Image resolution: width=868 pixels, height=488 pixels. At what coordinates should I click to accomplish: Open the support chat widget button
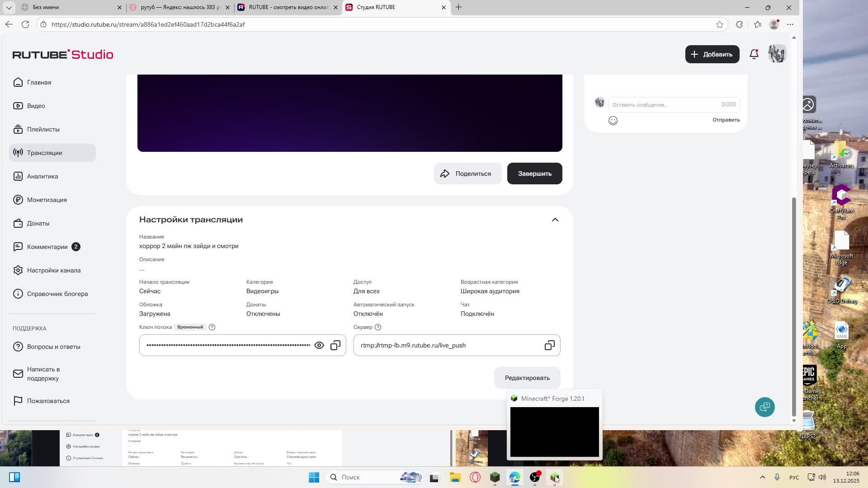pyautogui.click(x=764, y=407)
